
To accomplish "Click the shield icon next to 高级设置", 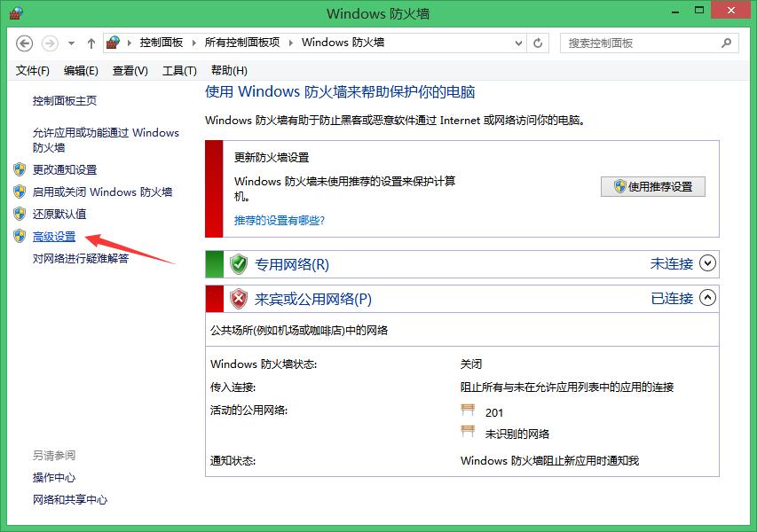I will 20,236.
